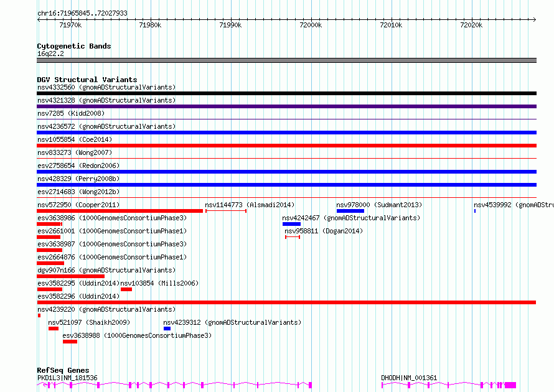Click the DGV Structural Variants track title
Screen dimensions: 554x392
(x=87, y=80)
